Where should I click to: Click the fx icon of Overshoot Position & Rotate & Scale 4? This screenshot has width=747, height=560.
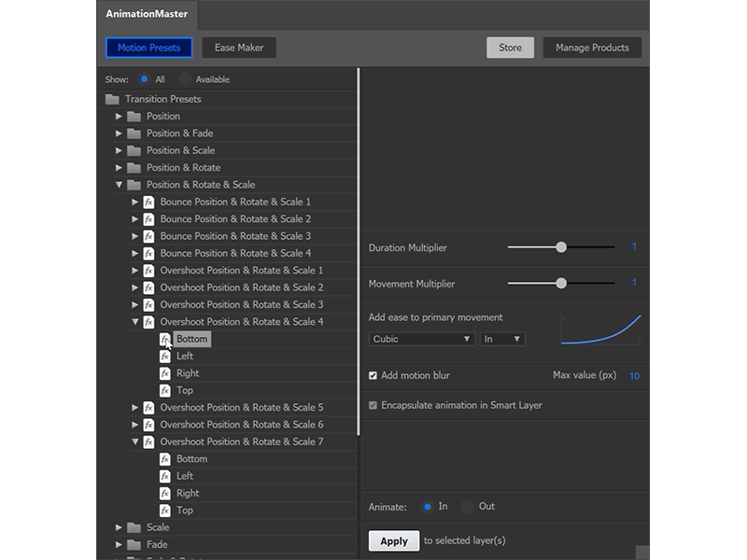click(149, 322)
